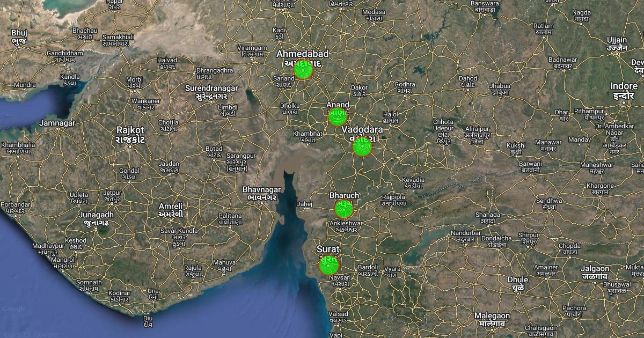Select the Jamnagar label on the map

coord(57,123)
